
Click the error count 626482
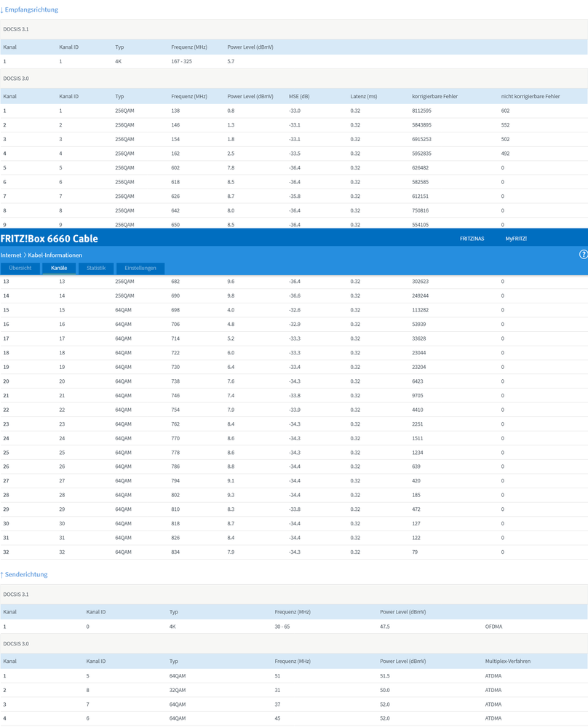tap(420, 168)
